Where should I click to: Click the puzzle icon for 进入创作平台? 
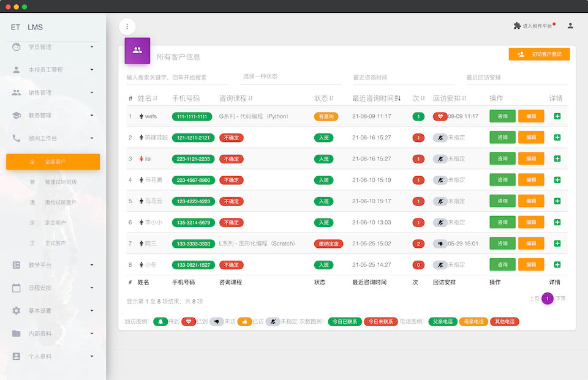click(x=517, y=26)
